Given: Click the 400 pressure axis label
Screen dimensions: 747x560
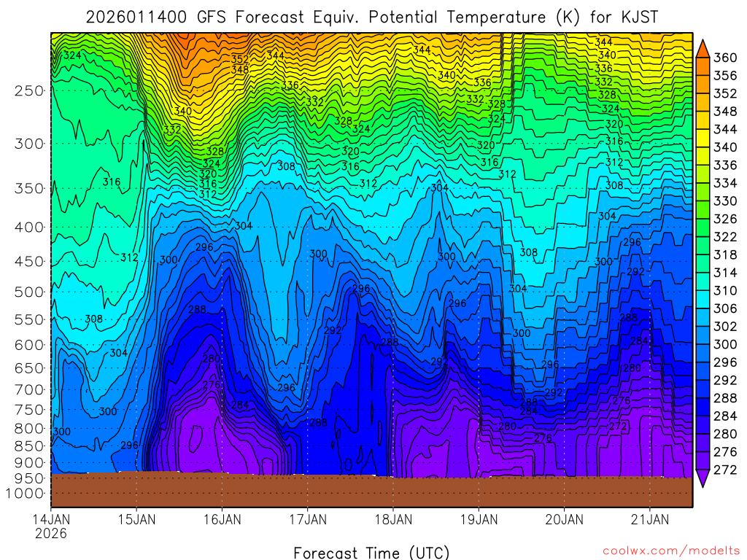Looking at the screenshot, I should click(29, 227).
